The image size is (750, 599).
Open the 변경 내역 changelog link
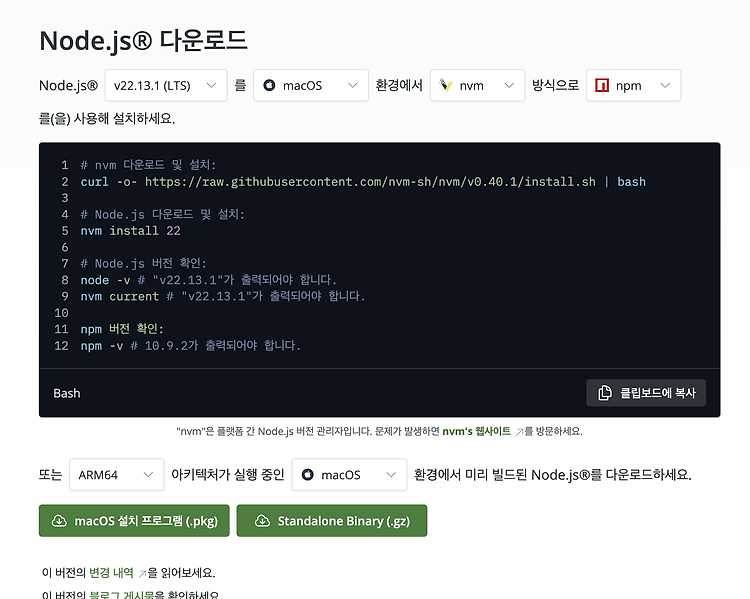pos(111,572)
